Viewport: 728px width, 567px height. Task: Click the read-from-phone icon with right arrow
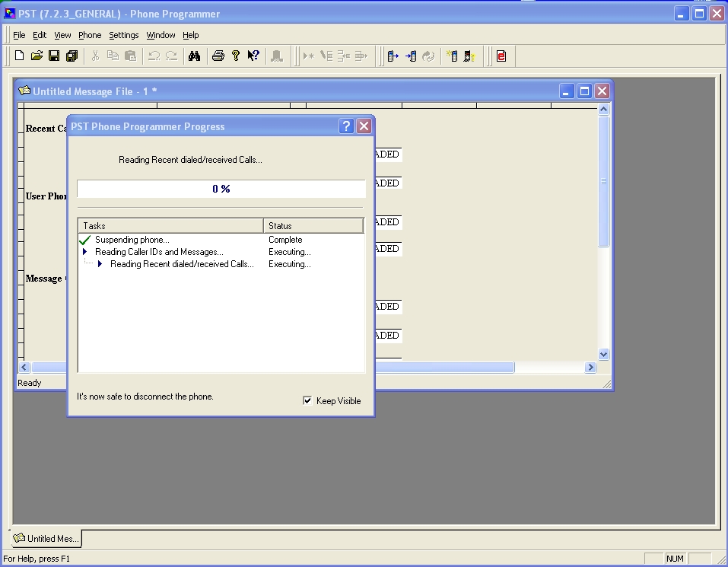click(x=393, y=56)
